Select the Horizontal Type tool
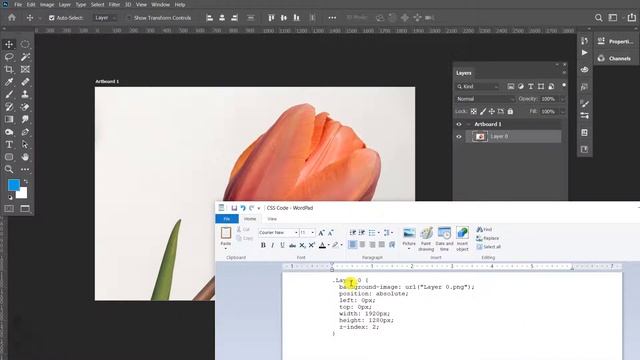The height and width of the screenshot is (360, 640). pos(9,144)
